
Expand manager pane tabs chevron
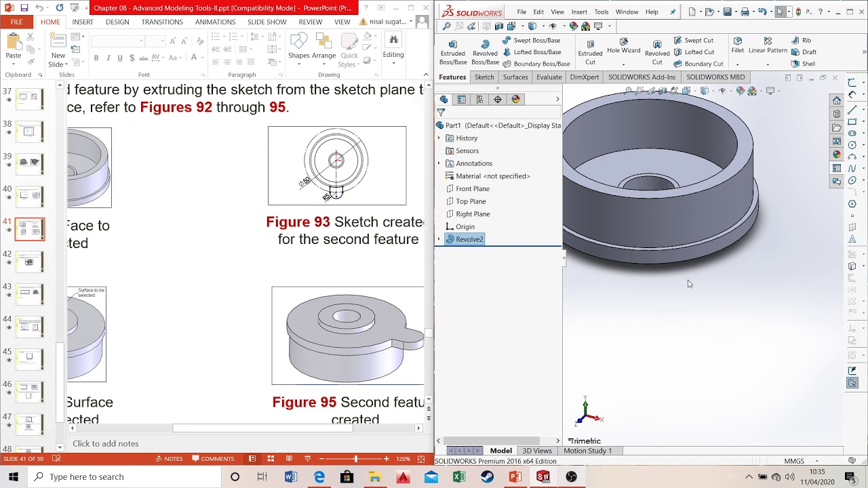coord(557,100)
